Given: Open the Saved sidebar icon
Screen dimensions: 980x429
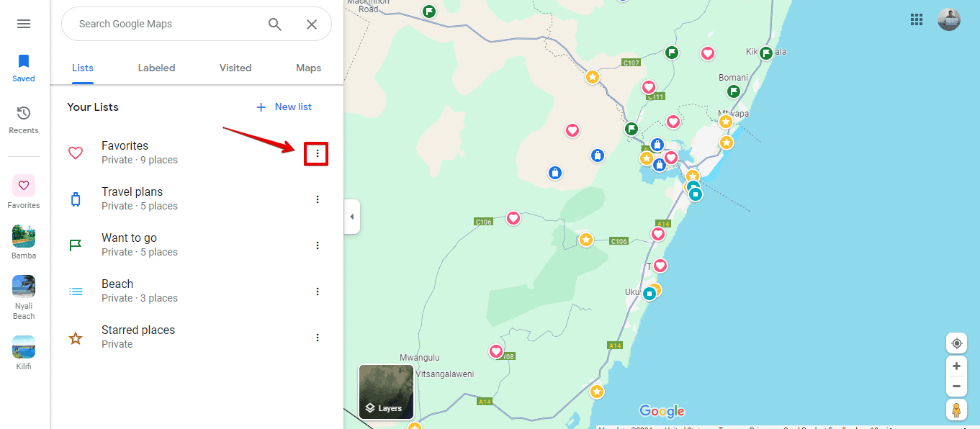Looking at the screenshot, I should tap(23, 62).
